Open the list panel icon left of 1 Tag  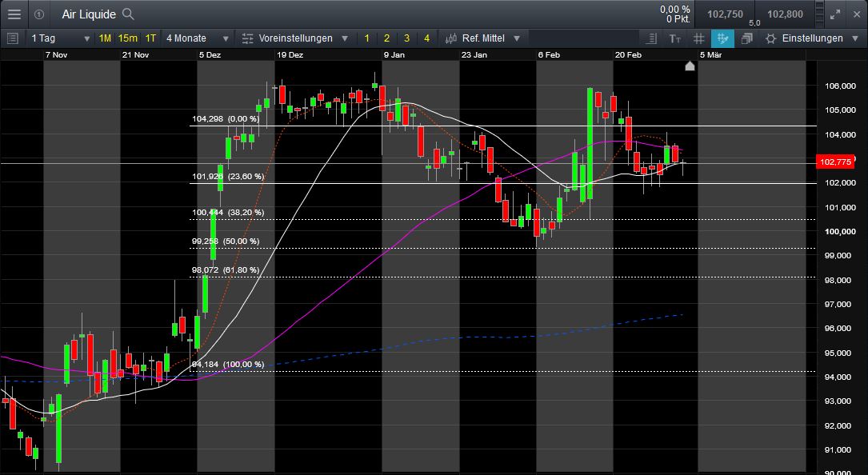point(12,38)
